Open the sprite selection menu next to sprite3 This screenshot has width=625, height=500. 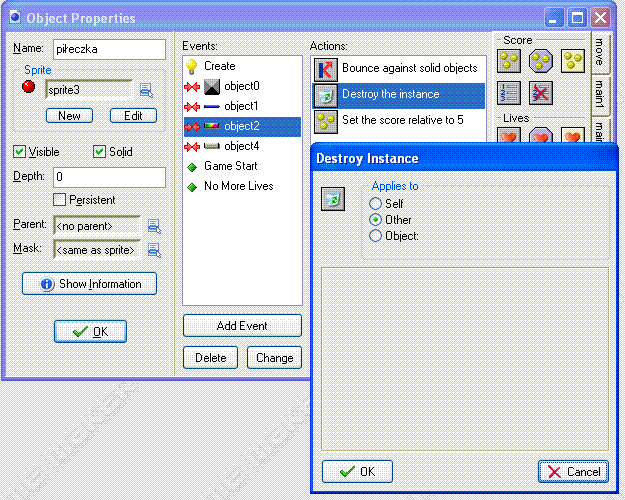click(146, 91)
